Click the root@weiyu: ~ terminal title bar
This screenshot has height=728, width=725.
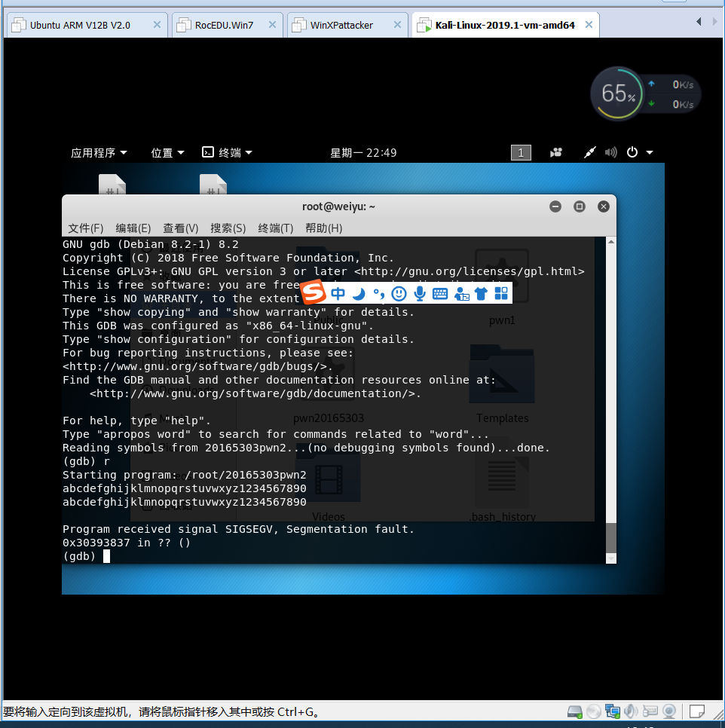(x=339, y=206)
